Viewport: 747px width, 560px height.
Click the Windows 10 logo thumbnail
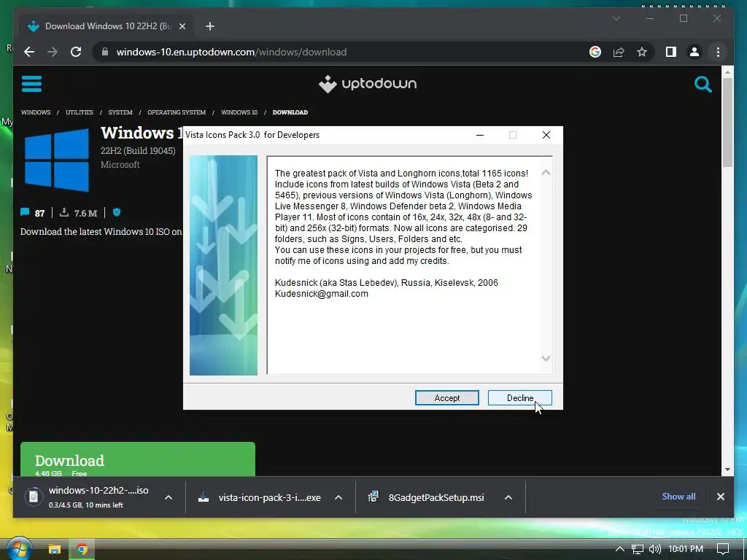pyautogui.click(x=57, y=160)
